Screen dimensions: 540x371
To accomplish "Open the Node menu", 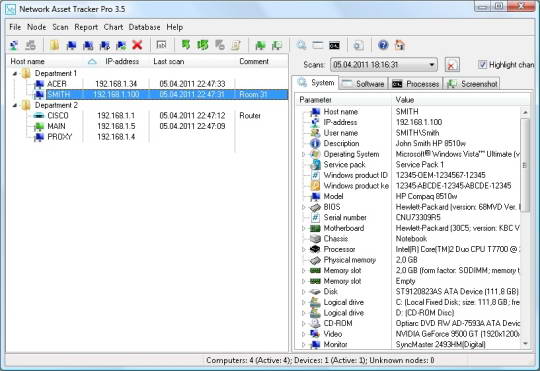I will (37, 27).
